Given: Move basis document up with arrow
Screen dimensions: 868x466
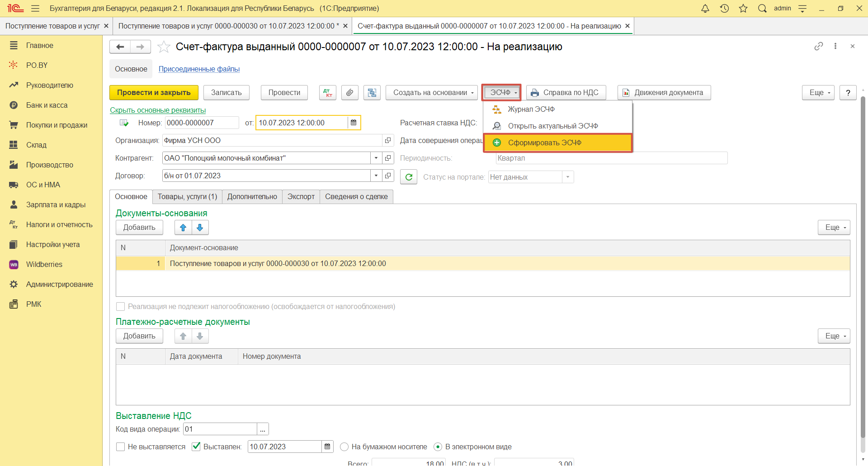Looking at the screenshot, I should 183,228.
